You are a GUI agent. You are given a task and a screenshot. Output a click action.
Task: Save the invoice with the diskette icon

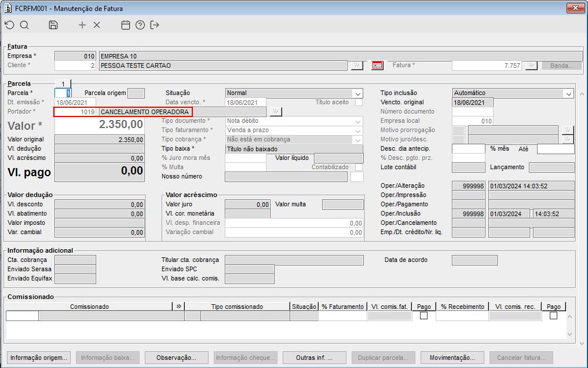[53, 25]
